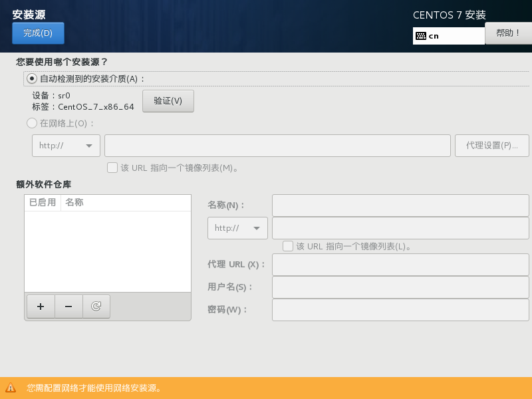This screenshot has width=532, height=399.
Task: Click the 帮助 help button
Action: point(508,33)
